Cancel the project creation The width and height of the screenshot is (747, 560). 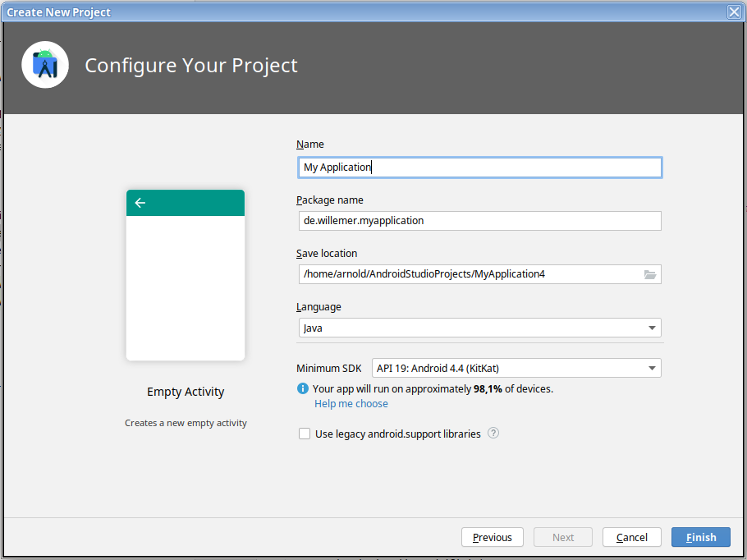[x=632, y=537]
